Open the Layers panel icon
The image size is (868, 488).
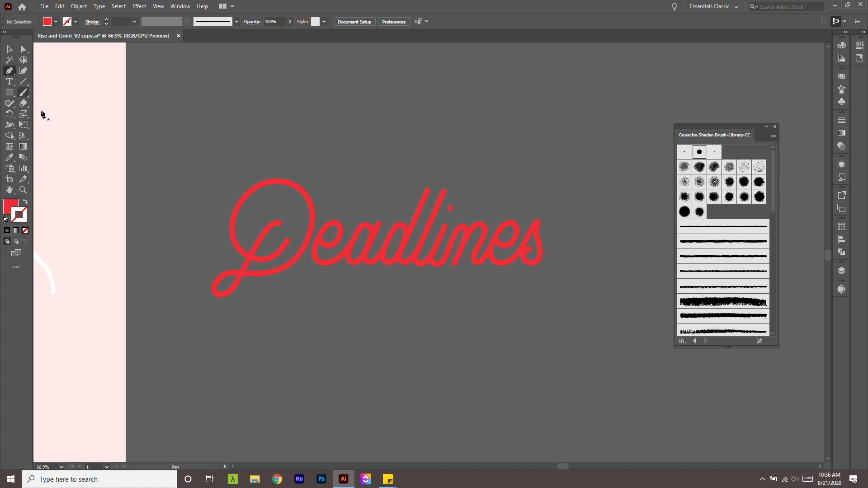841,270
